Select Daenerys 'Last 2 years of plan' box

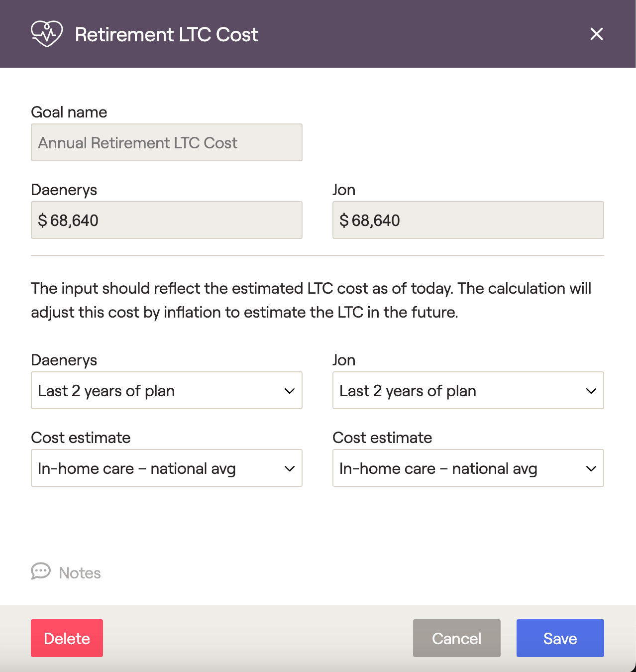[167, 390]
